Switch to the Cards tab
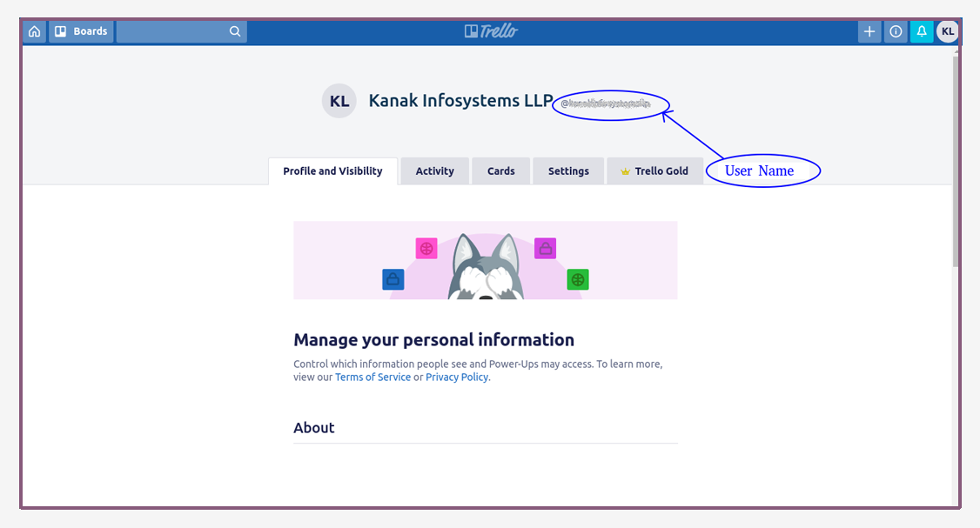The height and width of the screenshot is (528, 980). point(501,171)
